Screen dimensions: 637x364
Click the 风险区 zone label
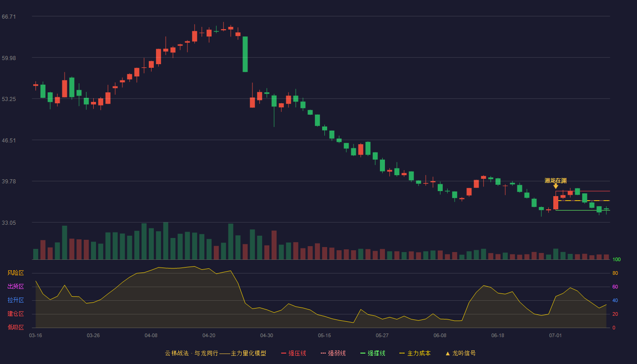pyautogui.click(x=15, y=273)
